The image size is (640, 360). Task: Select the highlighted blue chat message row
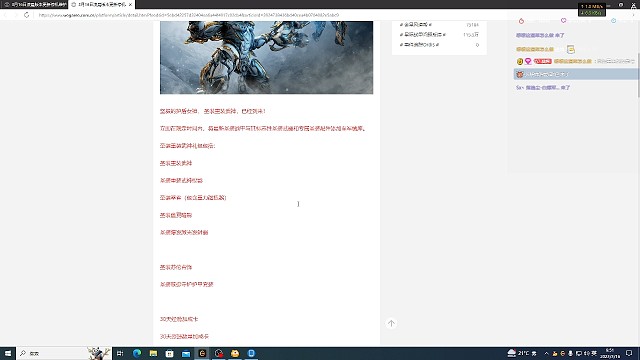[x=575, y=74]
